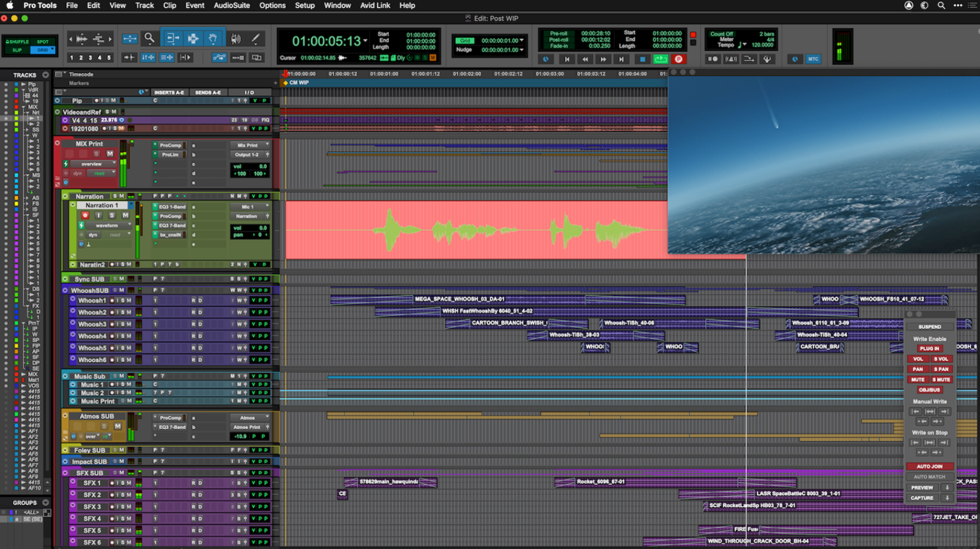Switch to Spot edit mode
The image size is (980, 549).
43,42
